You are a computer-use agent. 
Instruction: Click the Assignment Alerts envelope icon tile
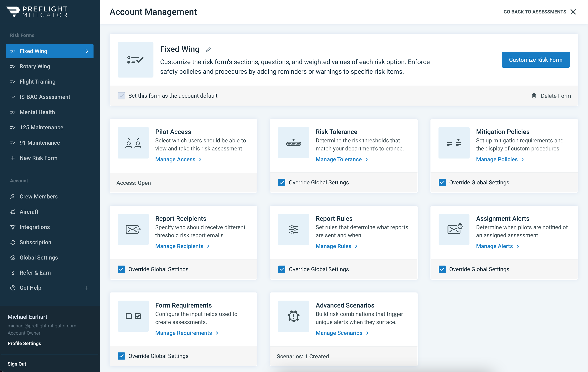click(x=454, y=229)
